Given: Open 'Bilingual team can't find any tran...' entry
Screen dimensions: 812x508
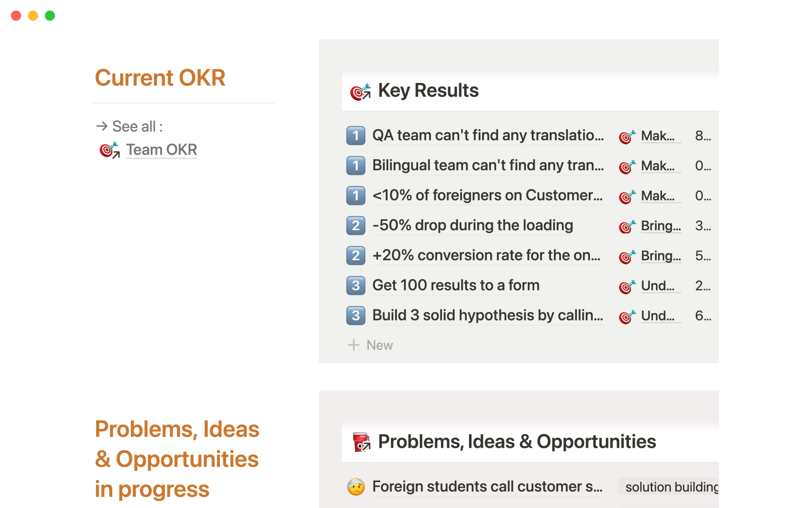Looking at the screenshot, I should click(488, 166).
